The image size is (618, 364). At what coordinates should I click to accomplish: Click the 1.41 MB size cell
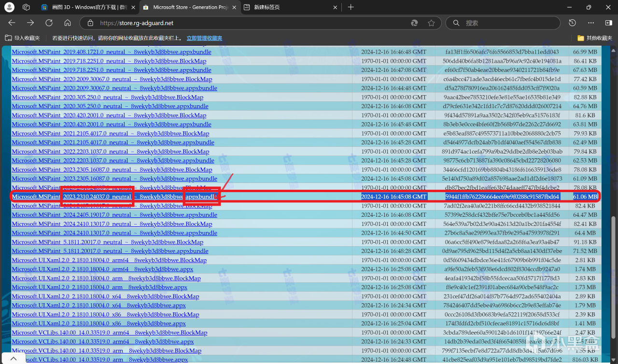586,323
